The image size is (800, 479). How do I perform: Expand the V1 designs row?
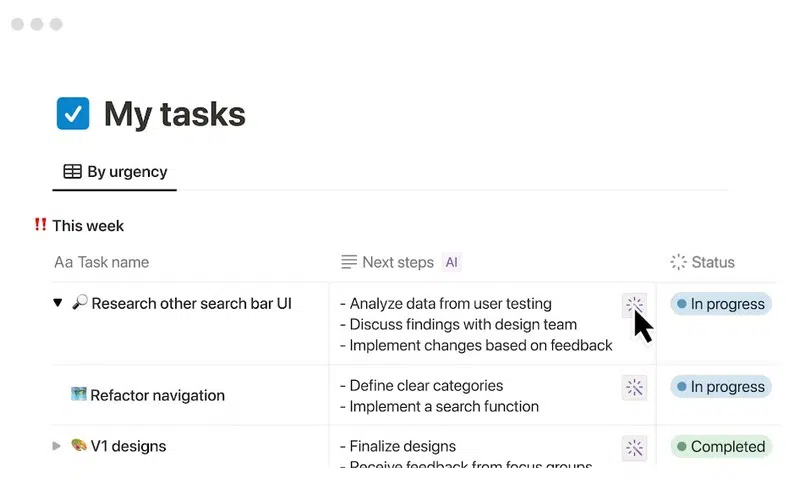click(57, 446)
